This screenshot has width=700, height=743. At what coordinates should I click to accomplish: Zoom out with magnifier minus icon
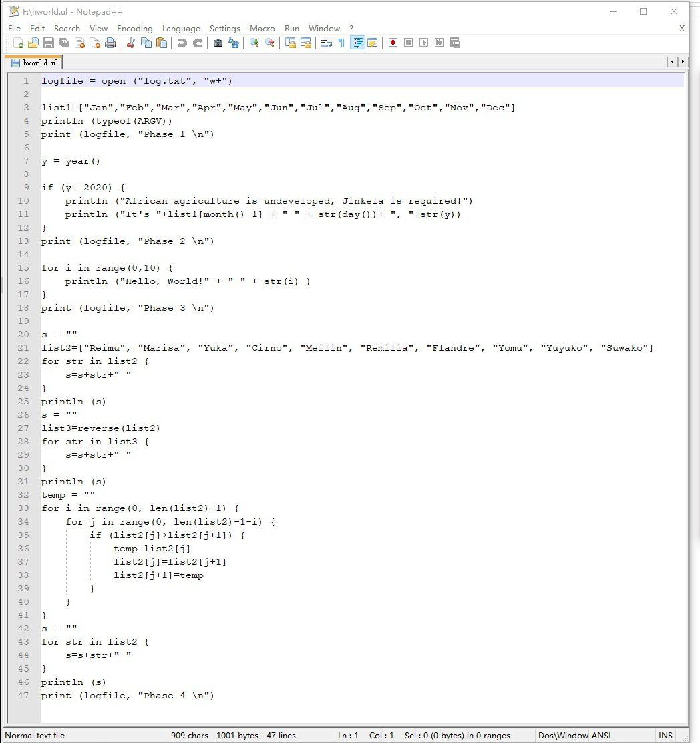pyautogui.click(x=269, y=43)
